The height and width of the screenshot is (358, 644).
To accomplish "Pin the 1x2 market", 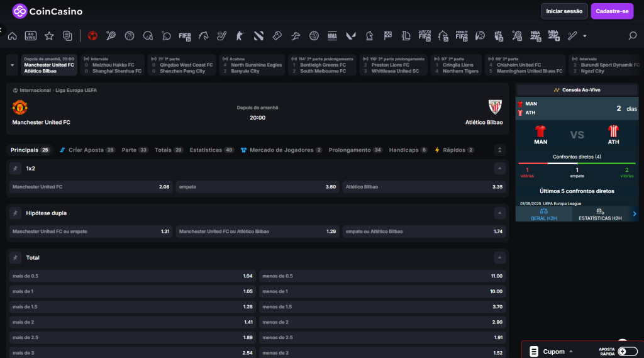I will tap(15, 169).
